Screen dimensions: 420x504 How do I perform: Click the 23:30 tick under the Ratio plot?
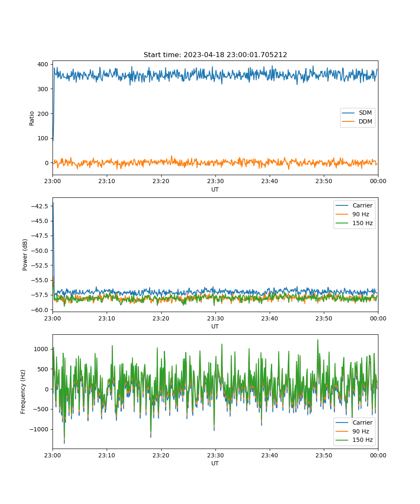pos(215,181)
